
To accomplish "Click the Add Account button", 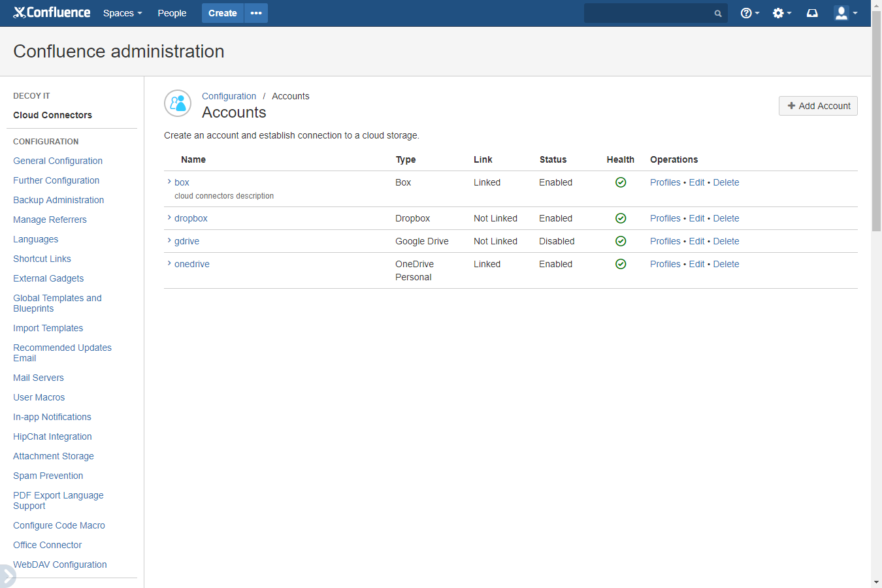I will click(x=818, y=106).
